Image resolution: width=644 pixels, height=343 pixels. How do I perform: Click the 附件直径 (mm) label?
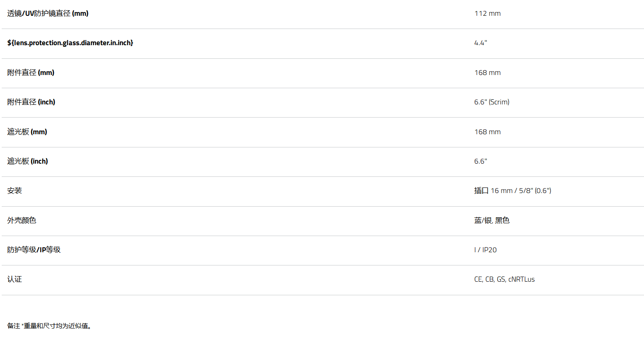click(x=31, y=73)
